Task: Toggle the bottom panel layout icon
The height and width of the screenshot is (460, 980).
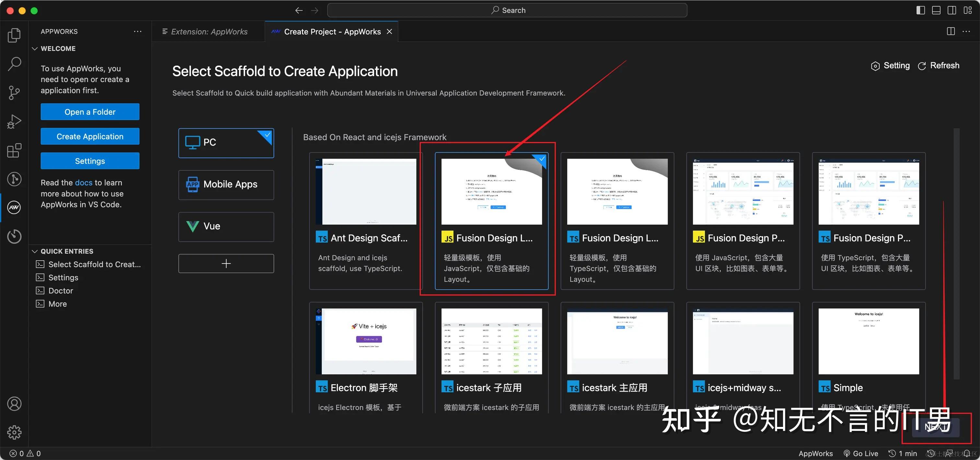Action: (936, 10)
